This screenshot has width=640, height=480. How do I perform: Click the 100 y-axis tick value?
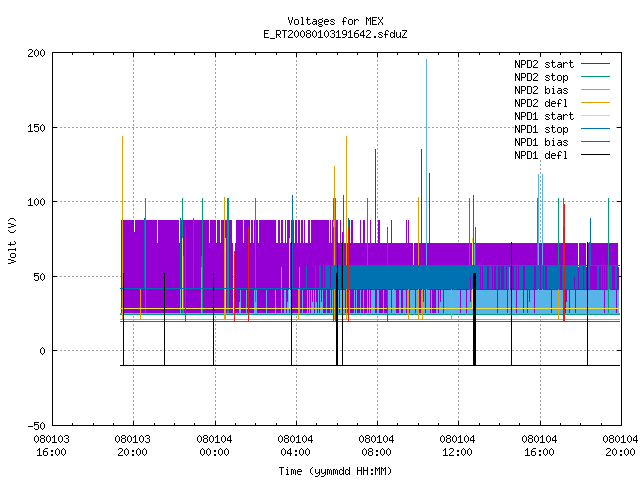pyautogui.click(x=37, y=202)
